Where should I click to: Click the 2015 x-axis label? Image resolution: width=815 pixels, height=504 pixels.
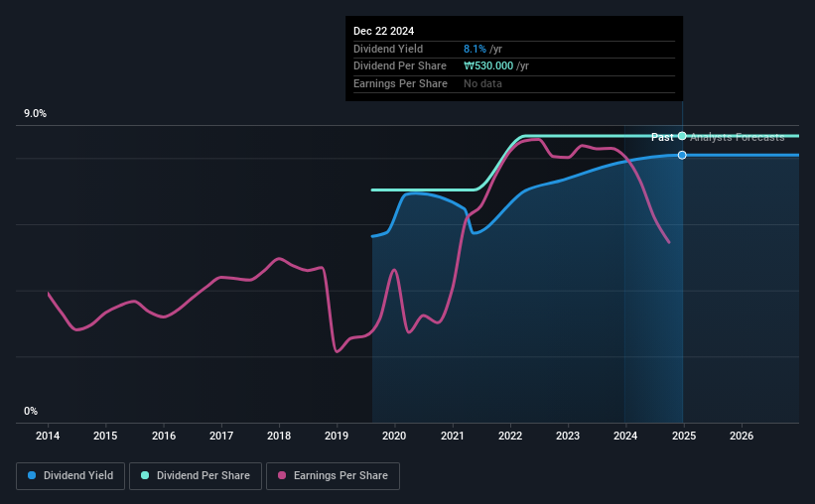(x=105, y=436)
